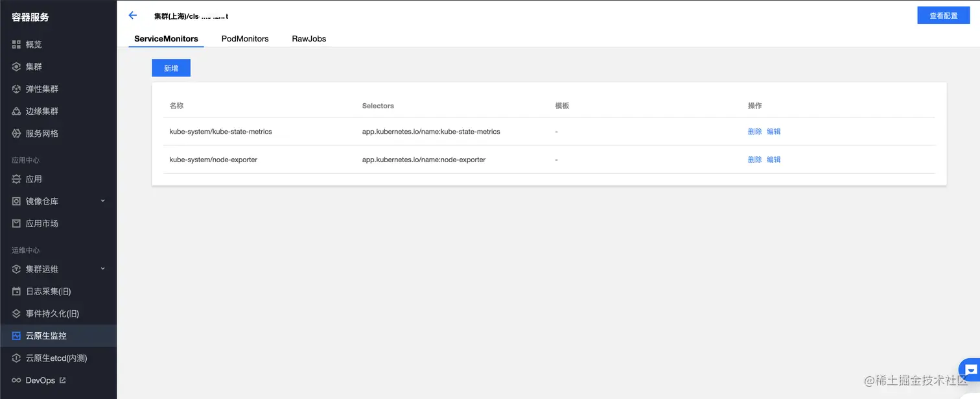Click the 新增 add button

(171, 68)
